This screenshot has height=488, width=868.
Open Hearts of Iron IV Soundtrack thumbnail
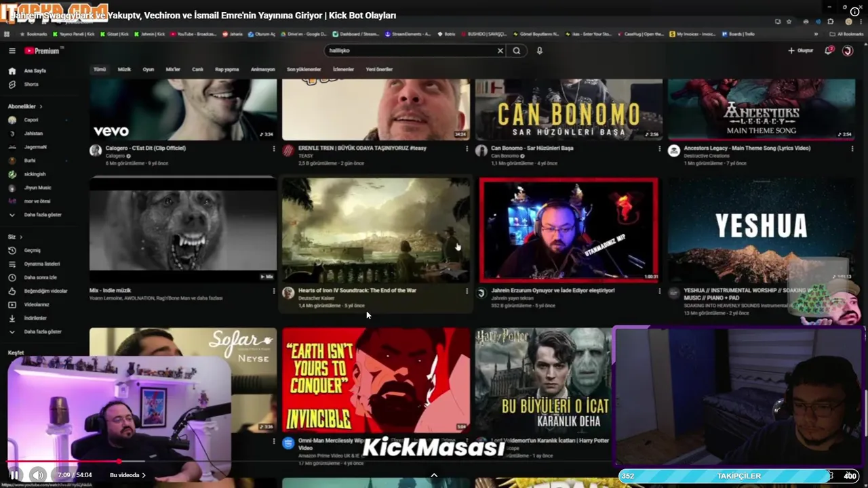point(376,230)
